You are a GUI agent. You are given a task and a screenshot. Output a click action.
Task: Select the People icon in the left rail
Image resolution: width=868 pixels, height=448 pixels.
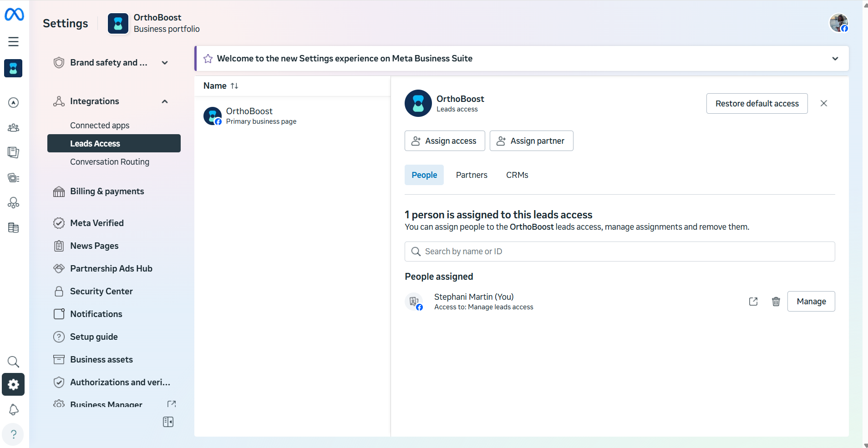(x=13, y=127)
